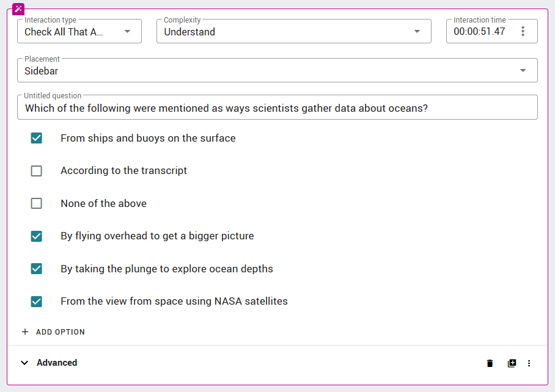Click the ADD OPTION button

(x=53, y=332)
